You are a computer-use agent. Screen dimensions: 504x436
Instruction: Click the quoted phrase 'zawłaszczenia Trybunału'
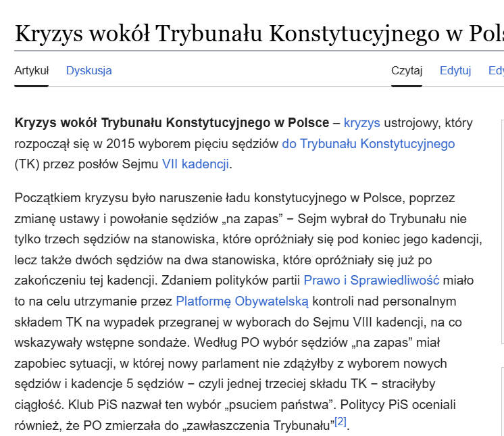259,426
